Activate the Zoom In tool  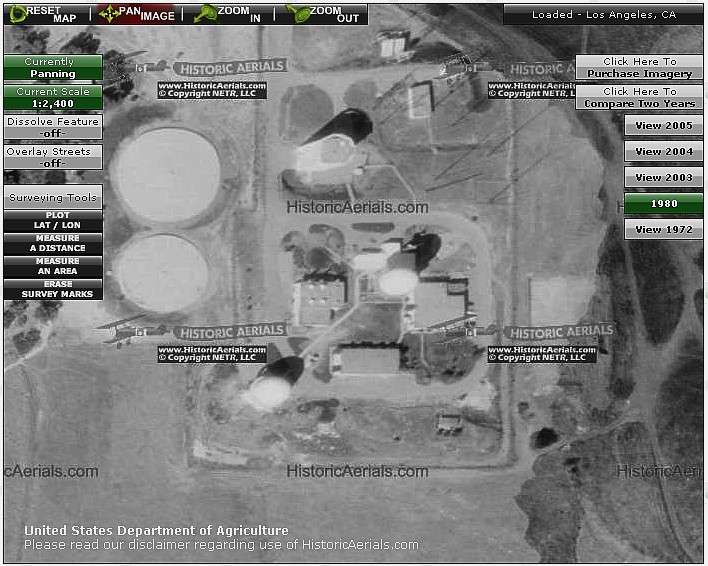click(228, 14)
